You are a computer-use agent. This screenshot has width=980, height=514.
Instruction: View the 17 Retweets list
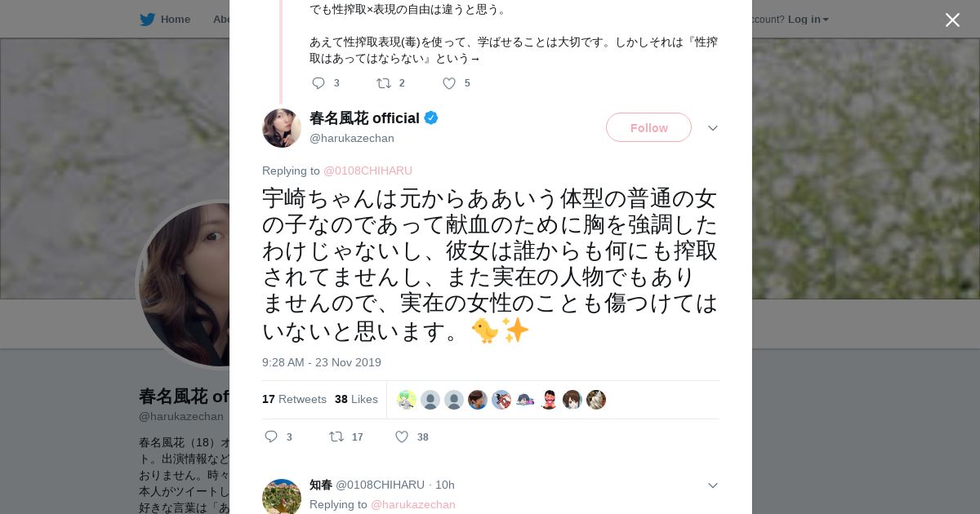point(294,400)
